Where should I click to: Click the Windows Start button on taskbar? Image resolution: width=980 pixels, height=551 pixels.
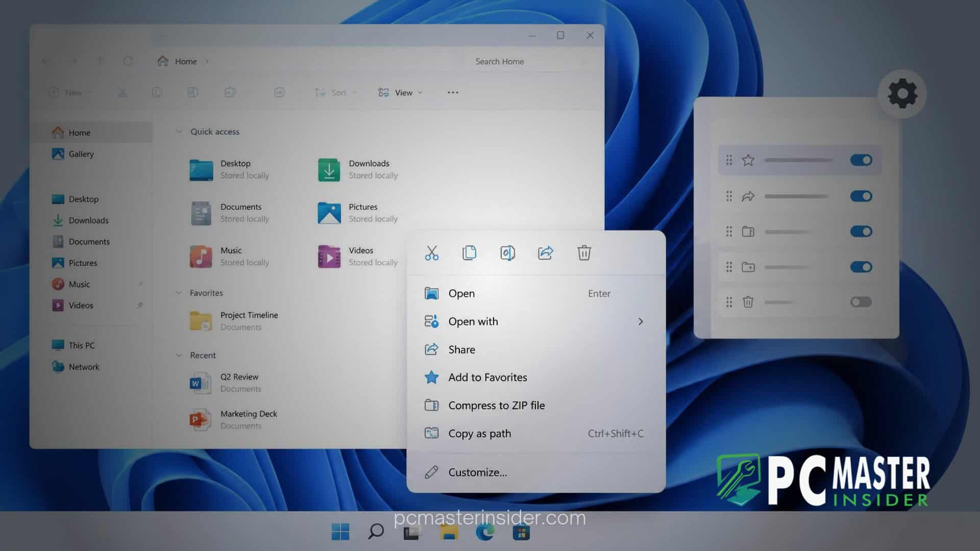[x=340, y=532]
